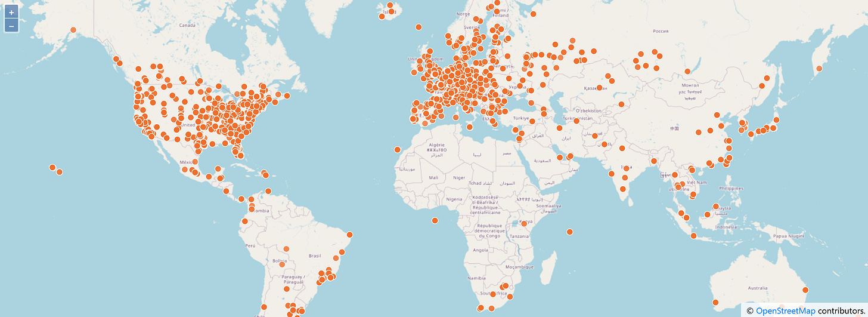Zoom out with the minus button
This screenshot has height=317, width=868.
coord(11,26)
